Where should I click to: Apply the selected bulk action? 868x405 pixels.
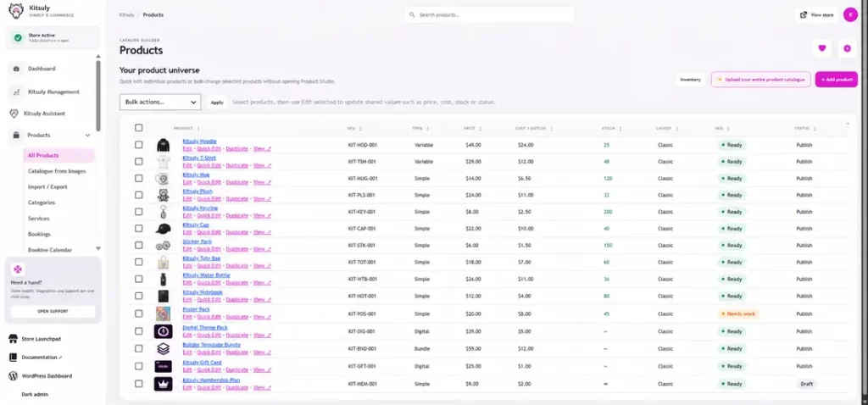(x=217, y=103)
